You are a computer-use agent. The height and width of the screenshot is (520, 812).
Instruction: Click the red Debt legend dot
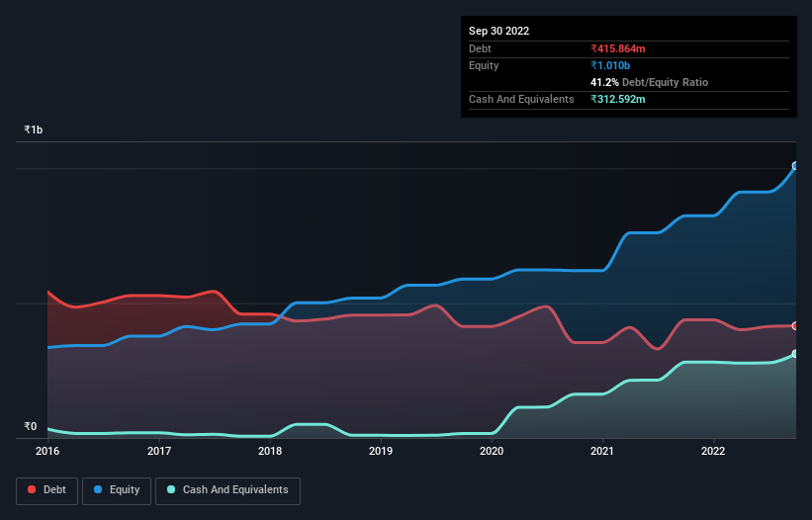(32, 489)
